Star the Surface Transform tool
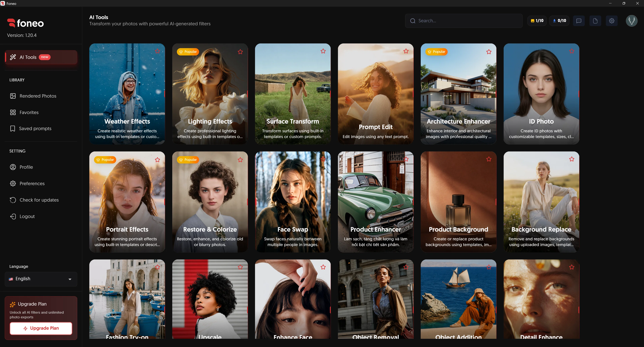Screen dimensions: 644x347 click(323, 51)
